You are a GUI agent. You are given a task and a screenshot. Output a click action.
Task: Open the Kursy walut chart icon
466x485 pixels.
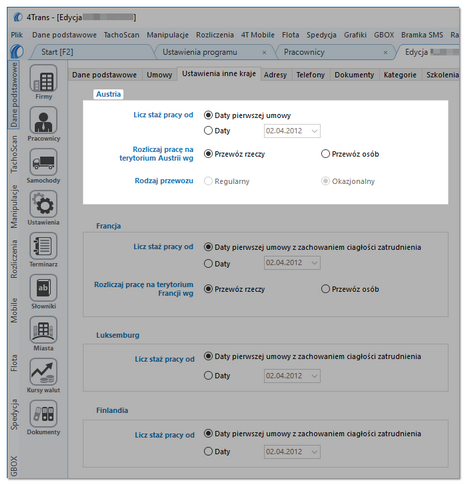tap(43, 372)
